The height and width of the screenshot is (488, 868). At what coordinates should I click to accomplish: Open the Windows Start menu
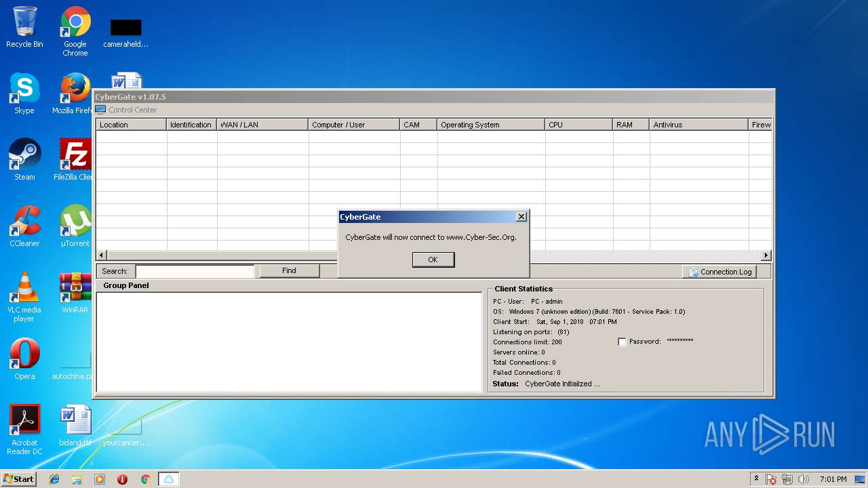18,479
